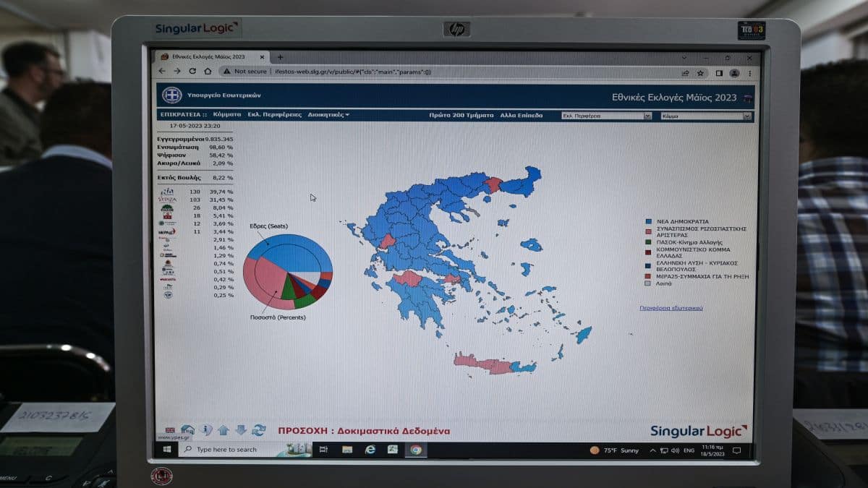This screenshot has height=488, width=868.
Task: Show hidden system tray icons chevron
Action: 652,450
